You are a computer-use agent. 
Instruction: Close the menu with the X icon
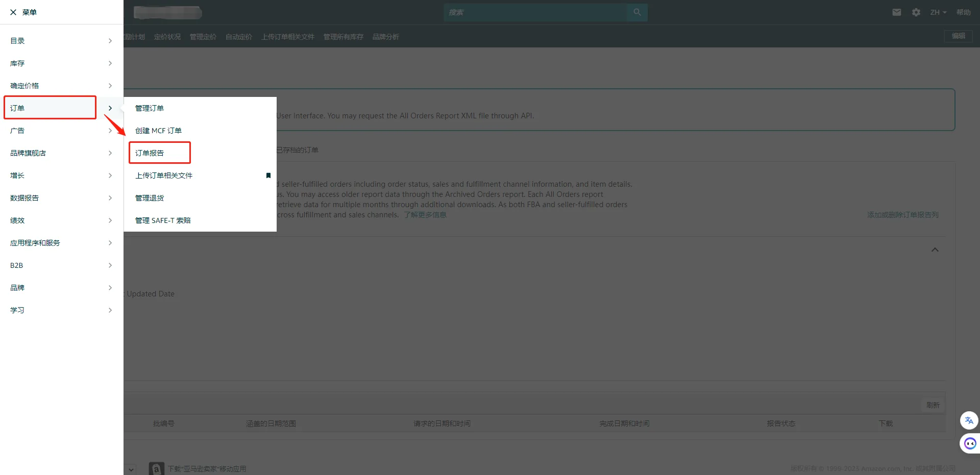pos(13,12)
